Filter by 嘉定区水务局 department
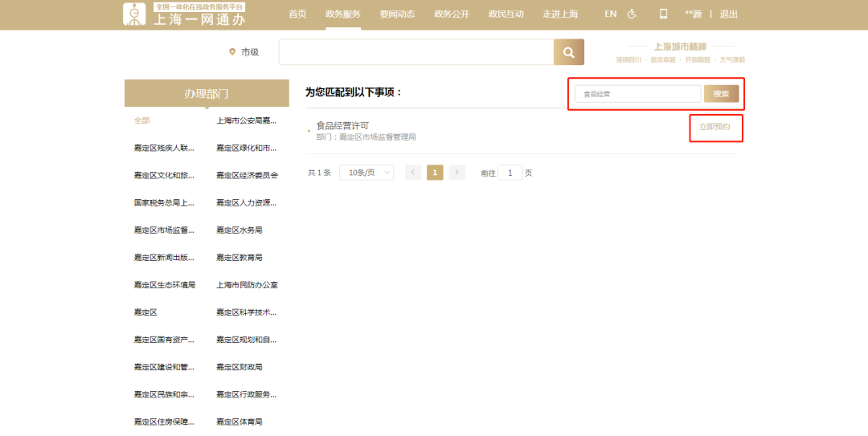 (x=240, y=230)
